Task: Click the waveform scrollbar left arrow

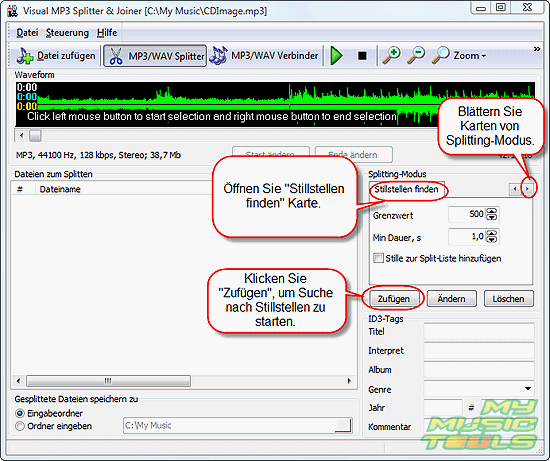Action: point(21,135)
